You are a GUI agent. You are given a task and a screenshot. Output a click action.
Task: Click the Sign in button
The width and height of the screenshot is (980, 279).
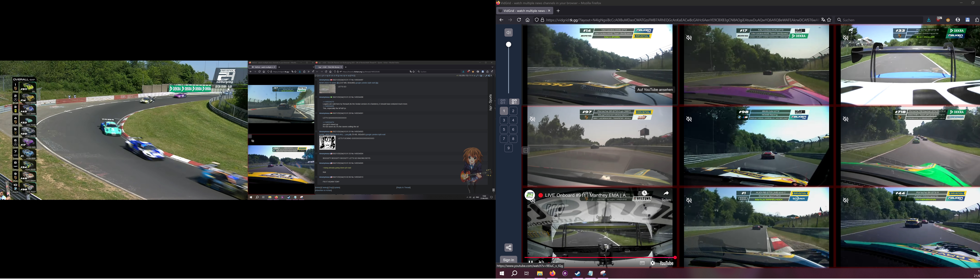[509, 260]
